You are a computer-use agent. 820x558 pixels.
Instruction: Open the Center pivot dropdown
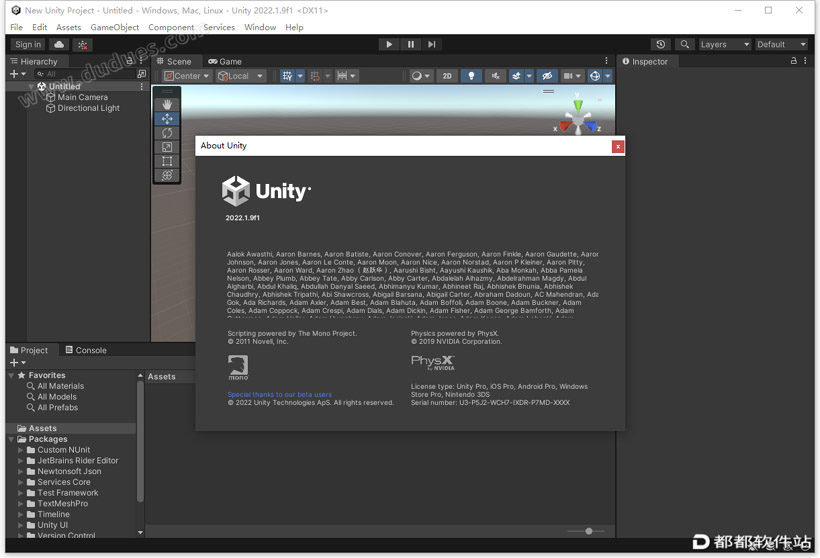[187, 76]
